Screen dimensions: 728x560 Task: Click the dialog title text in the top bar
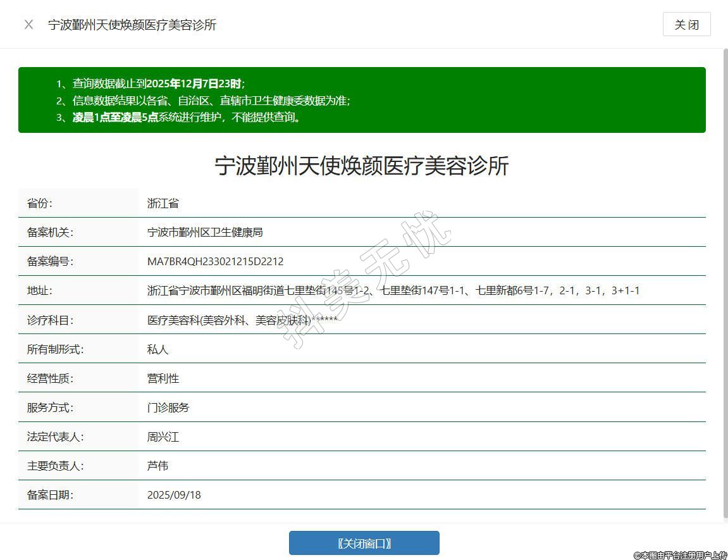[x=132, y=25]
